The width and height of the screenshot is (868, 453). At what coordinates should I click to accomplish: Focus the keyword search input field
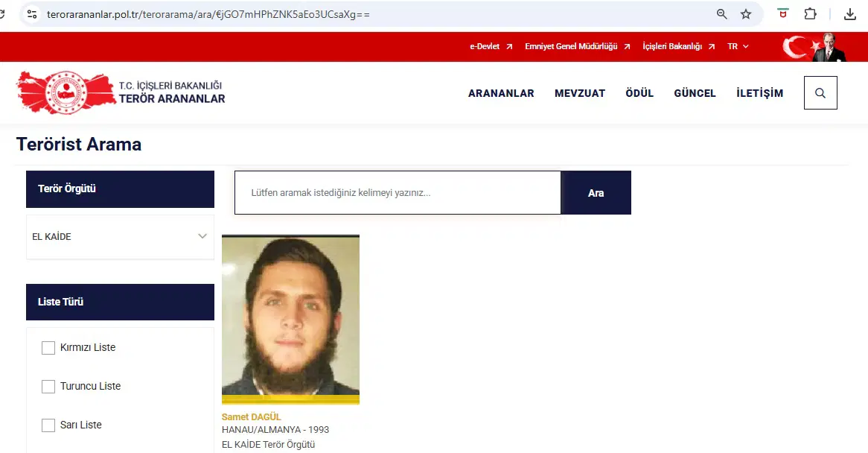pyautogui.click(x=398, y=193)
